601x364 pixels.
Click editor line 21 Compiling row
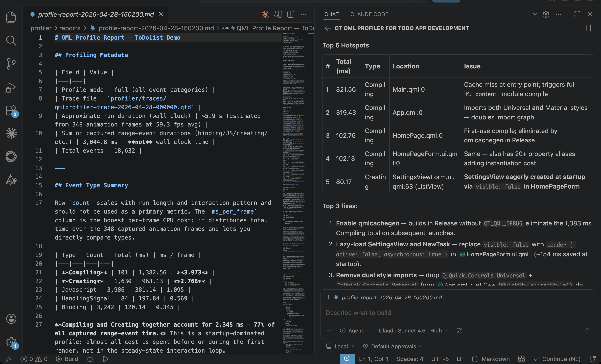click(135, 272)
